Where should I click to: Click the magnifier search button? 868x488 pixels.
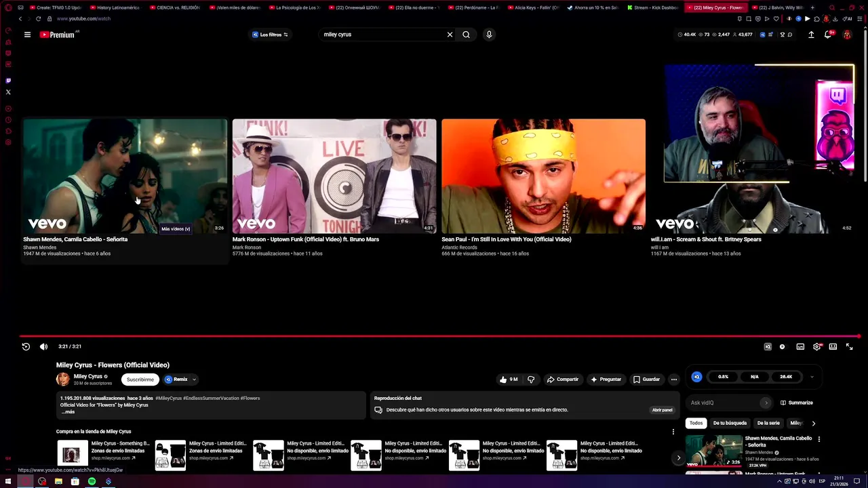[x=466, y=35]
